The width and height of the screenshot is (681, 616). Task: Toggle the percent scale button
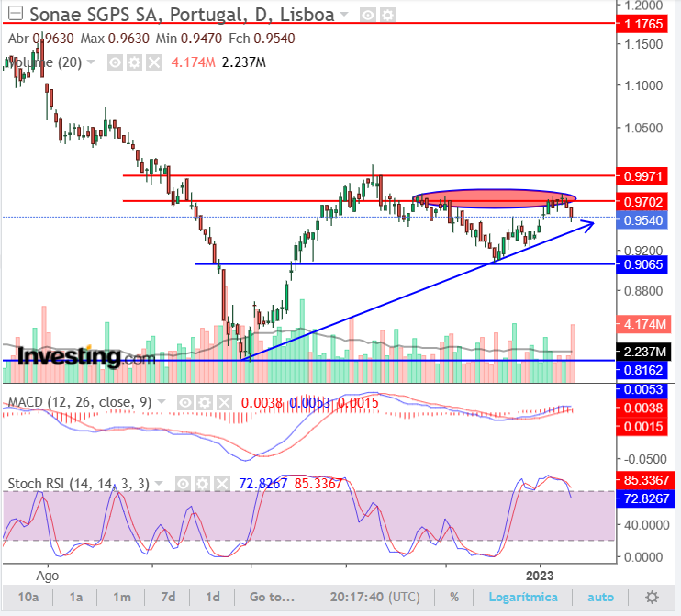pyautogui.click(x=454, y=597)
